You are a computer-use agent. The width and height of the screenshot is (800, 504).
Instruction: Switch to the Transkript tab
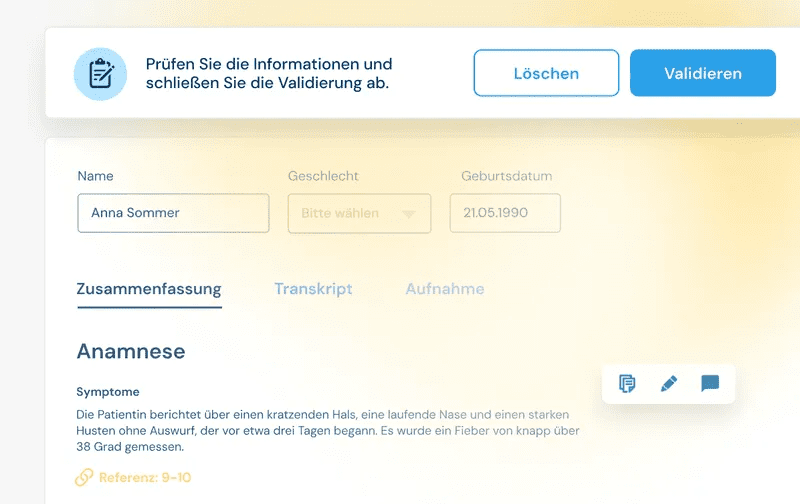[x=313, y=289]
